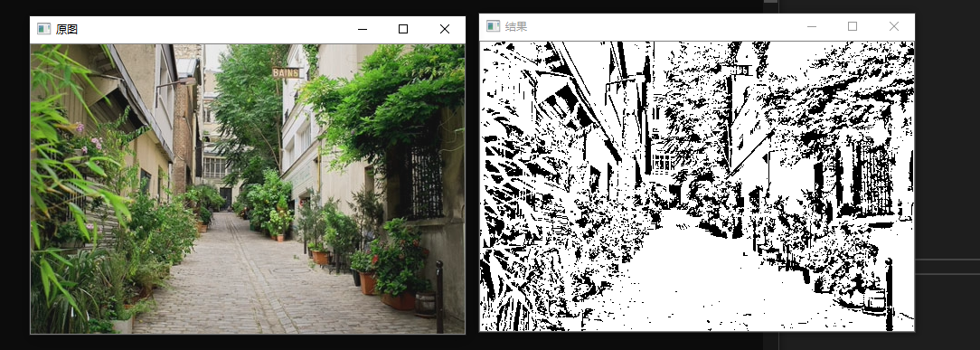Close the 结果 window

[x=894, y=26]
